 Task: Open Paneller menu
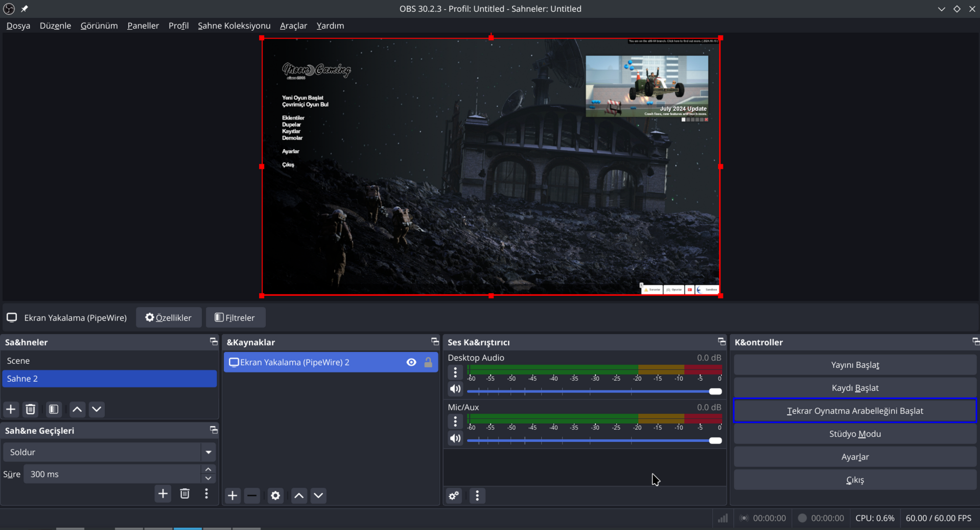pyautogui.click(x=143, y=26)
